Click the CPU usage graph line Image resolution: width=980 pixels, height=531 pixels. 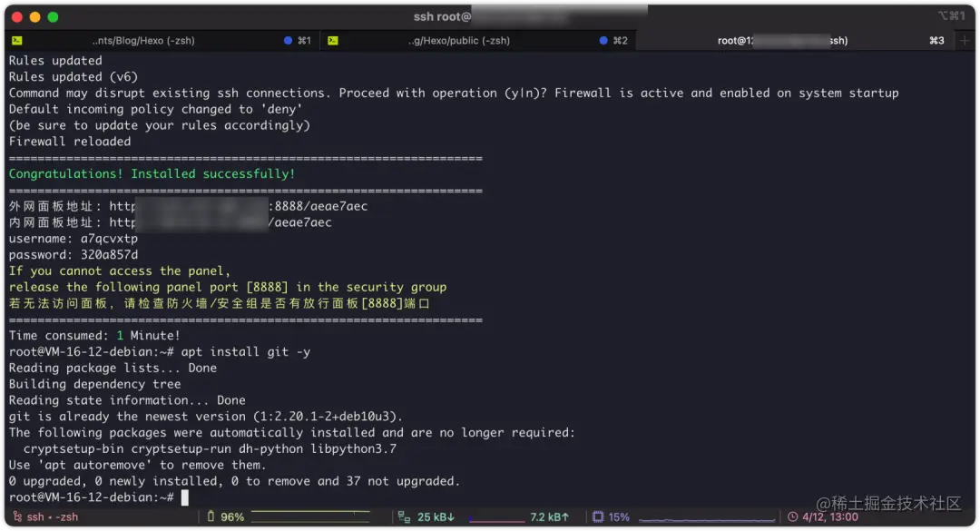tap(707, 519)
